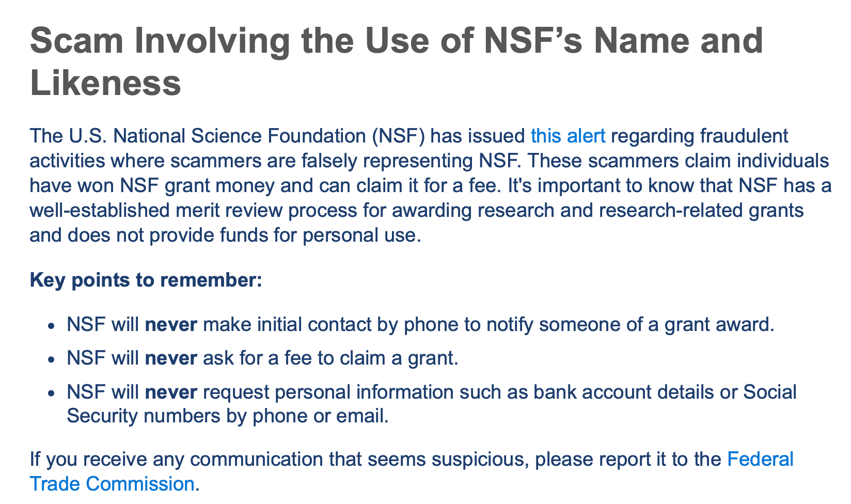Click the bullet about a fee to claim a grant
Image resolution: width=851 pixels, height=504 pixels.
(262, 358)
